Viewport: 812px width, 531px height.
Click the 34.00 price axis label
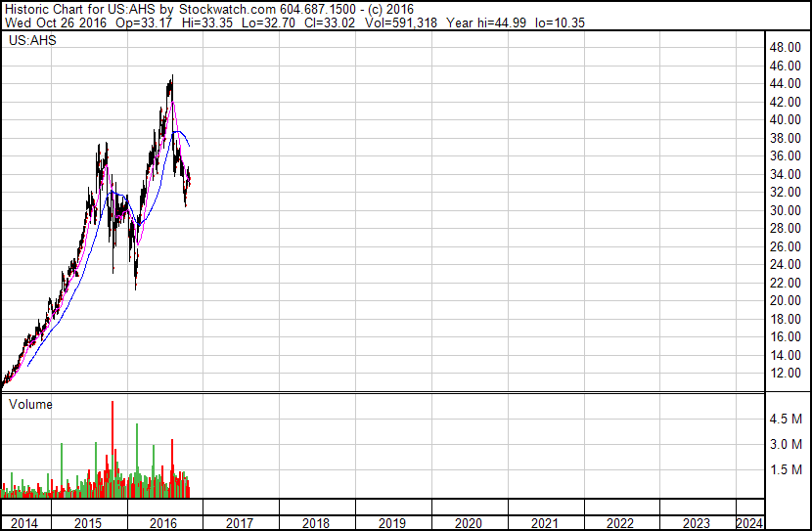[x=785, y=174]
